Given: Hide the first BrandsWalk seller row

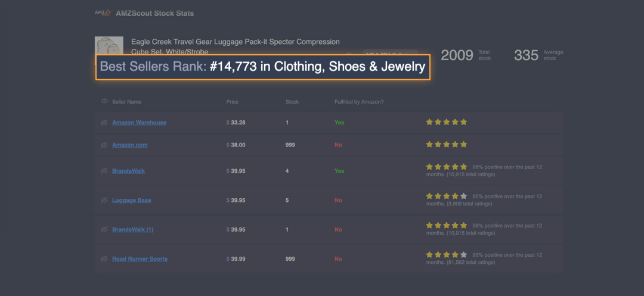Looking at the screenshot, I should coord(104,171).
